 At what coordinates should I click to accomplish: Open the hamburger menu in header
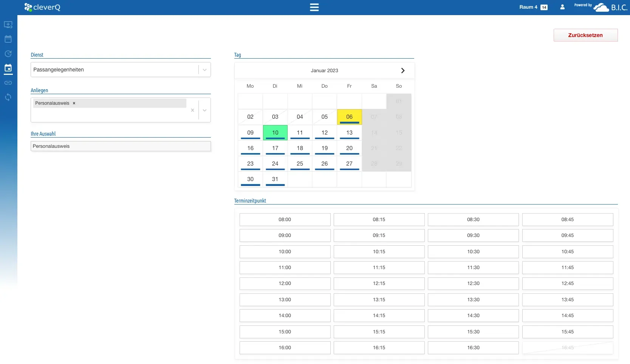coord(314,7)
